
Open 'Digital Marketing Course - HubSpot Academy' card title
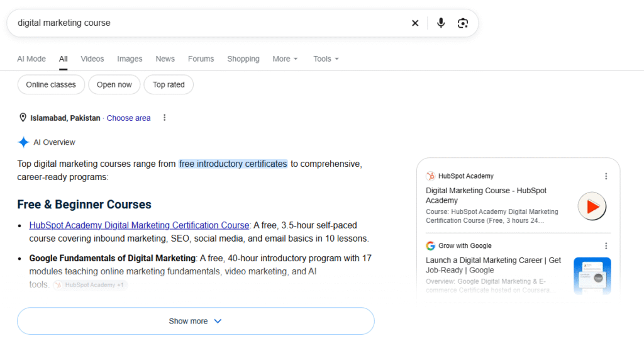[x=486, y=196]
